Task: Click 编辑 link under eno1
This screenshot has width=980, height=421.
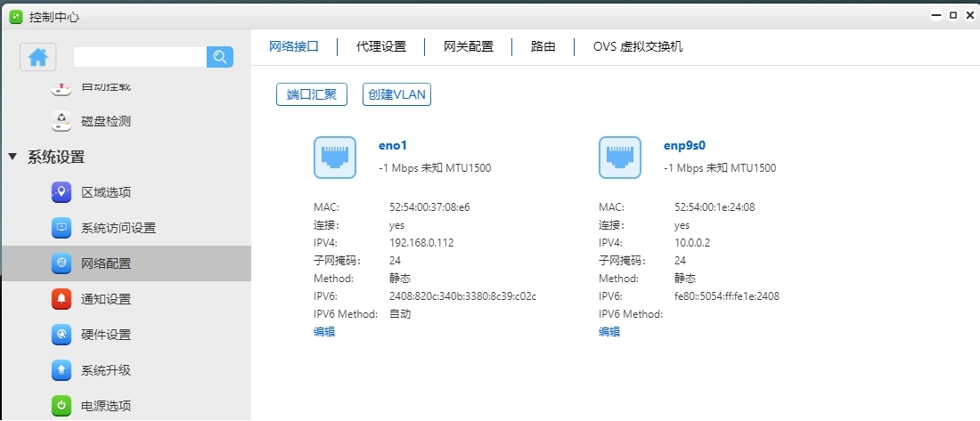Action: pos(324,332)
